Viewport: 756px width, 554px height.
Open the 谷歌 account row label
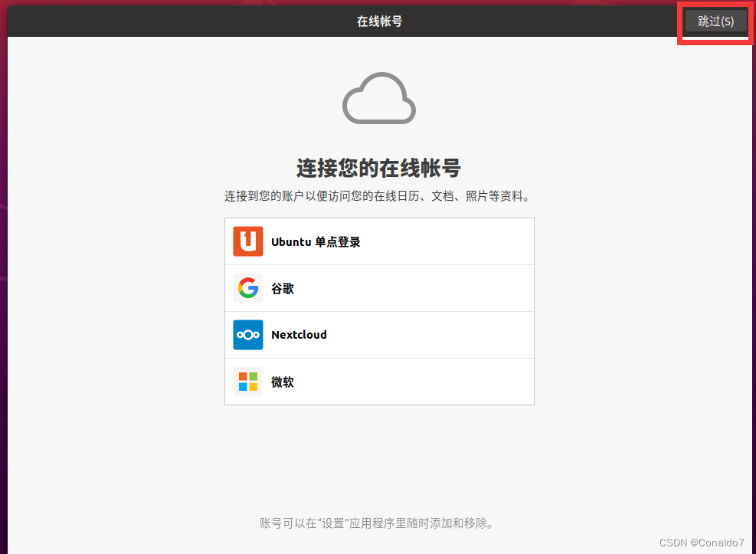click(x=283, y=288)
